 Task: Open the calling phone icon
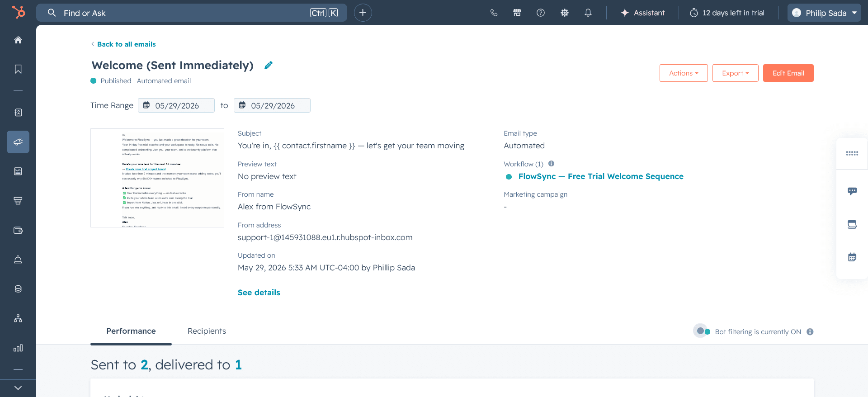click(x=494, y=13)
